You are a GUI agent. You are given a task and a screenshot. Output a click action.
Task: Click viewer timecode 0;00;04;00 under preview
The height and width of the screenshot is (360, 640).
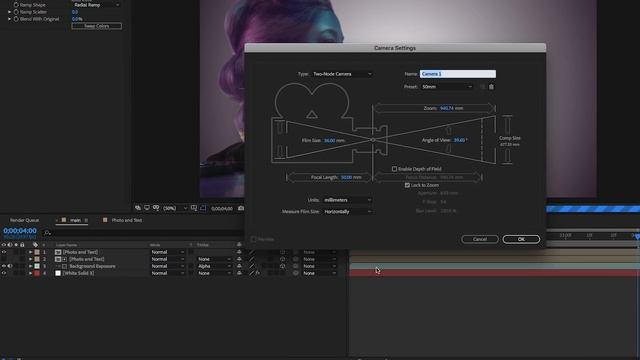click(222, 209)
